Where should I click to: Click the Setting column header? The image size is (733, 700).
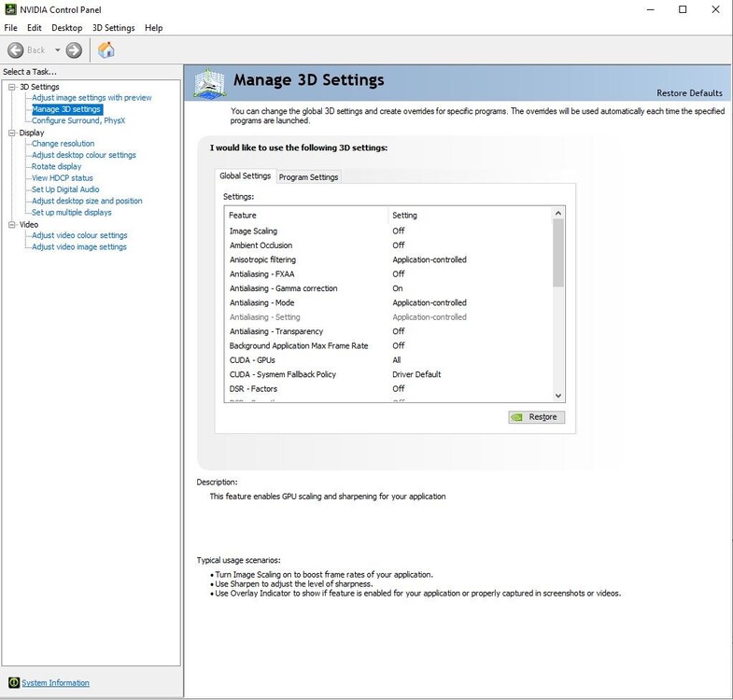tap(471, 216)
